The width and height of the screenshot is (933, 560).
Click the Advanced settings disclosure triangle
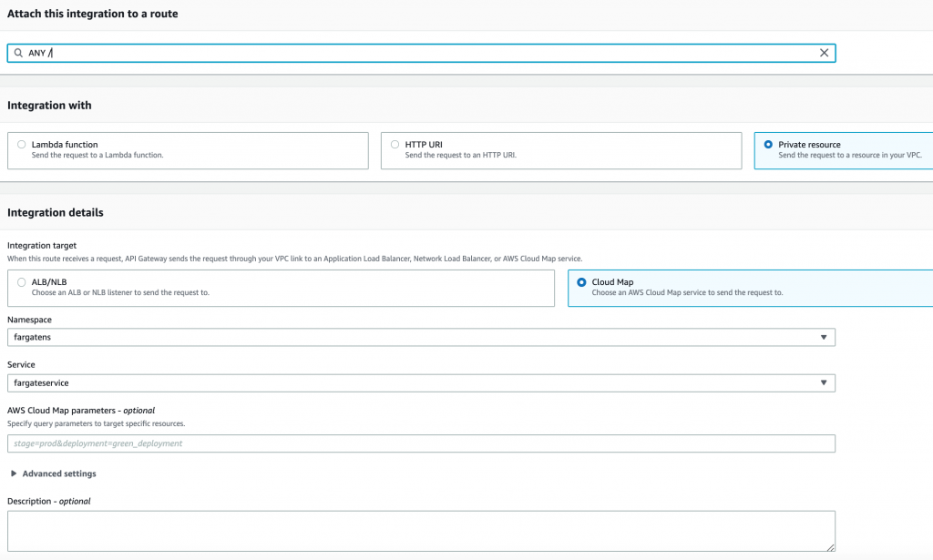point(13,473)
